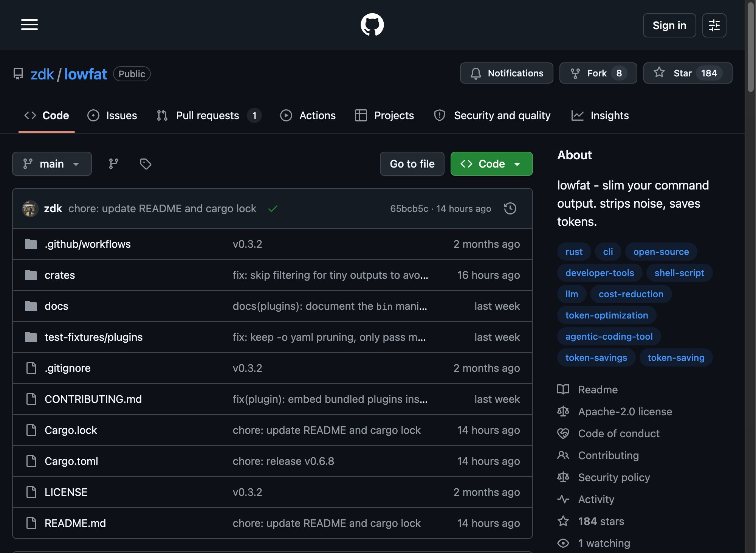The image size is (756, 553).
Task: View commit history clock icon
Action: (x=510, y=208)
